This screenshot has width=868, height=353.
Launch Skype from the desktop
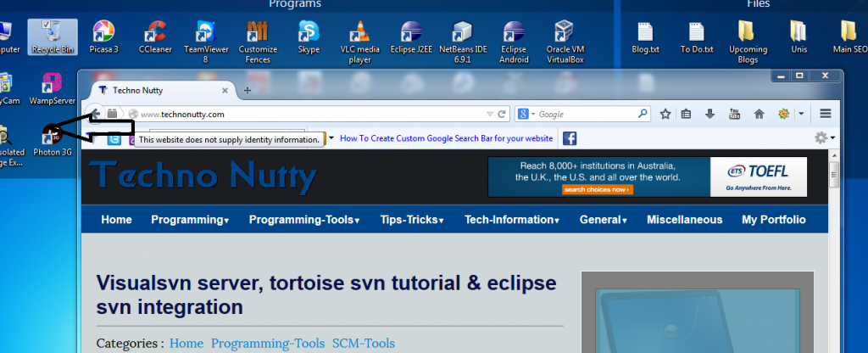coord(309,36)
